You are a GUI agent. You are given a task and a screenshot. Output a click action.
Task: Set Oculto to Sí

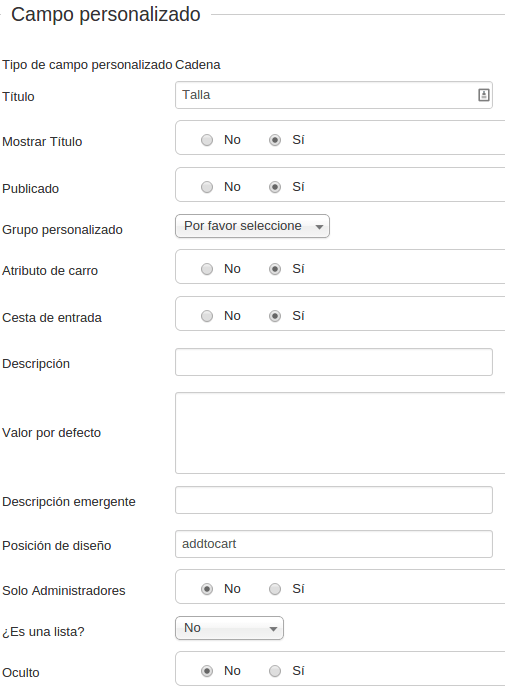click(275, 671)
